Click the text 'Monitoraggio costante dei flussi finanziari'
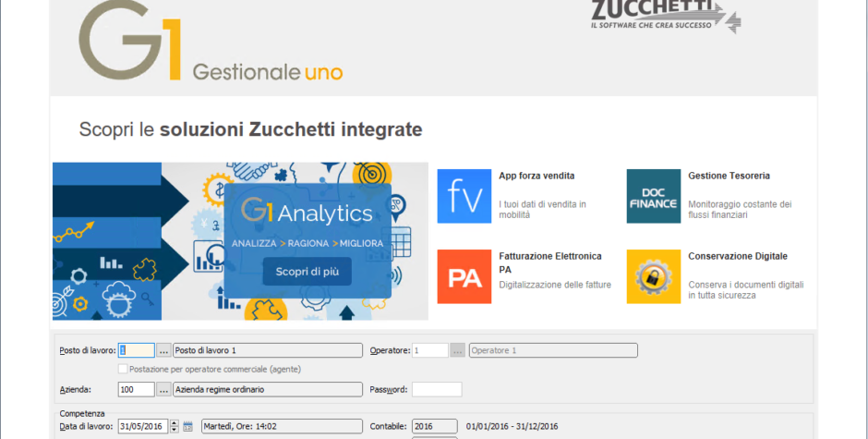 point(740,210)
